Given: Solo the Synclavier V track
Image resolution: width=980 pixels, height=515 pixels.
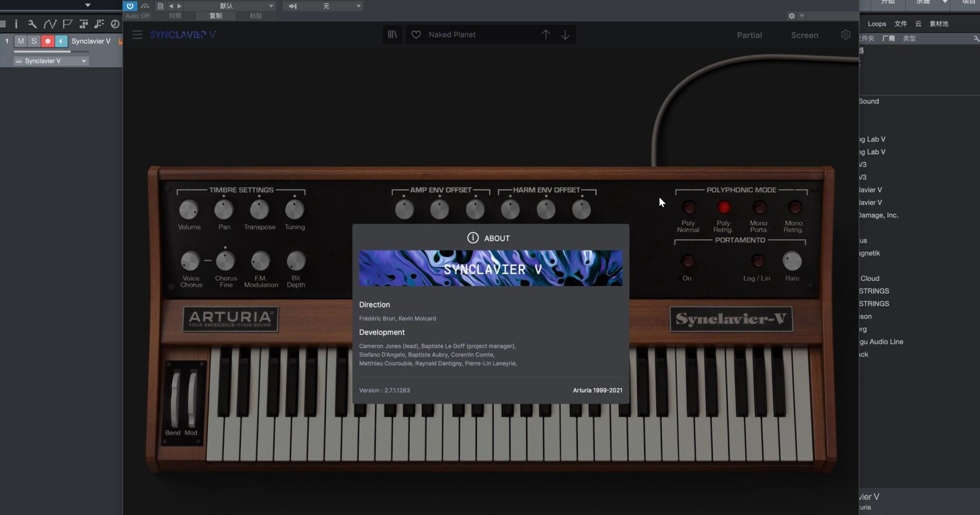Looking at the screenshot, I should [34, 41].
